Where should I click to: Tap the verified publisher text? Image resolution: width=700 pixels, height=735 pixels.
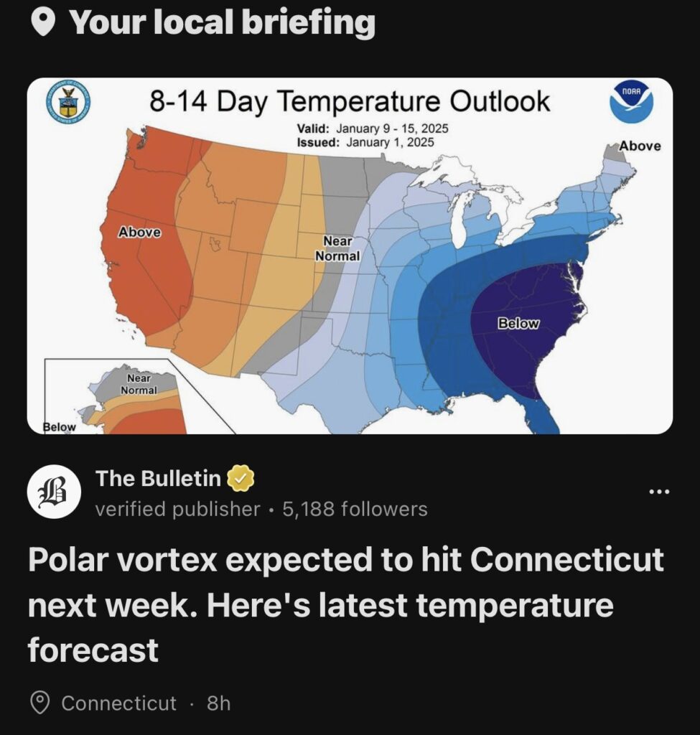click(177, 510)
